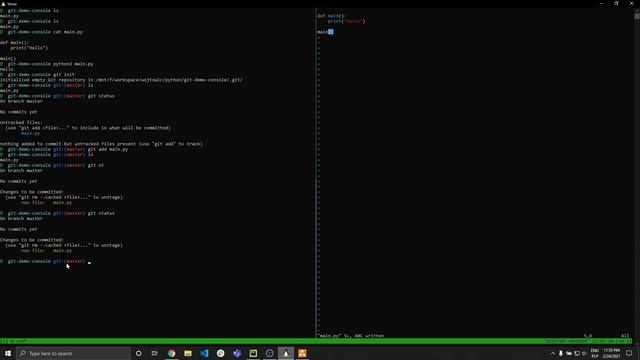Switch to Visual Studio Code on the taskbar
This screenshot has width=640, height=360.
(204, 353)
